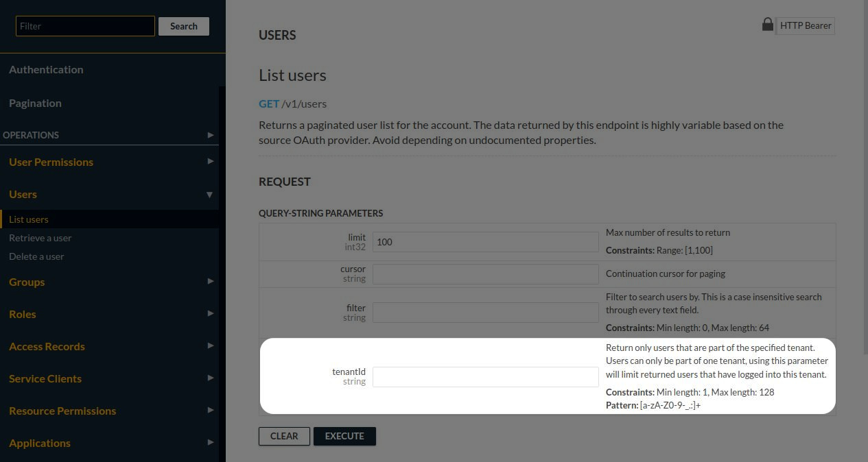Click the downward chevron on Users
The width and height of the screenshot is (868, 462).
209,194
